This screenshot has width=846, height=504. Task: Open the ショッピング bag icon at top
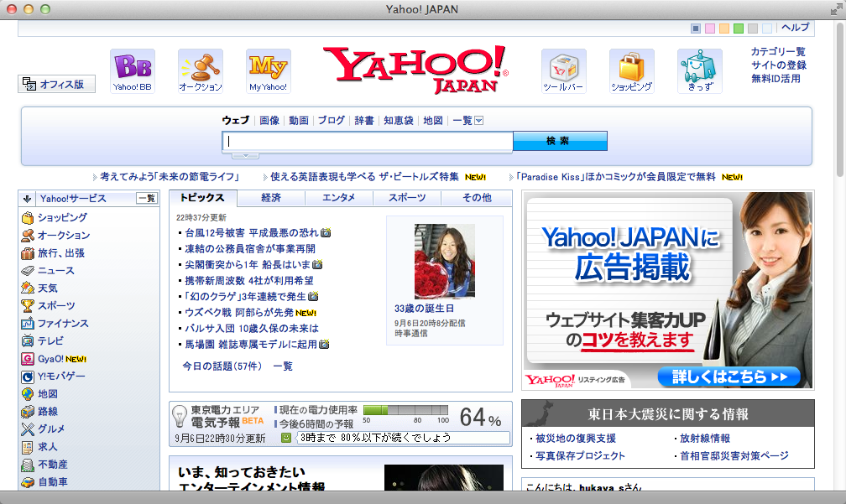coord(631,67)
